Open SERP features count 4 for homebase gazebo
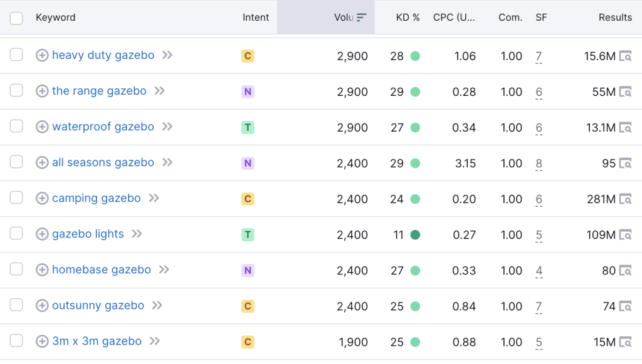The width and height of the screenshot is (642, 364). [539, 271]
